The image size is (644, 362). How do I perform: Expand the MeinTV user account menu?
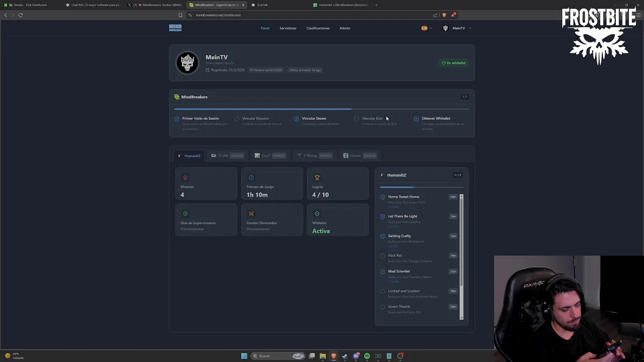[457, 28]
